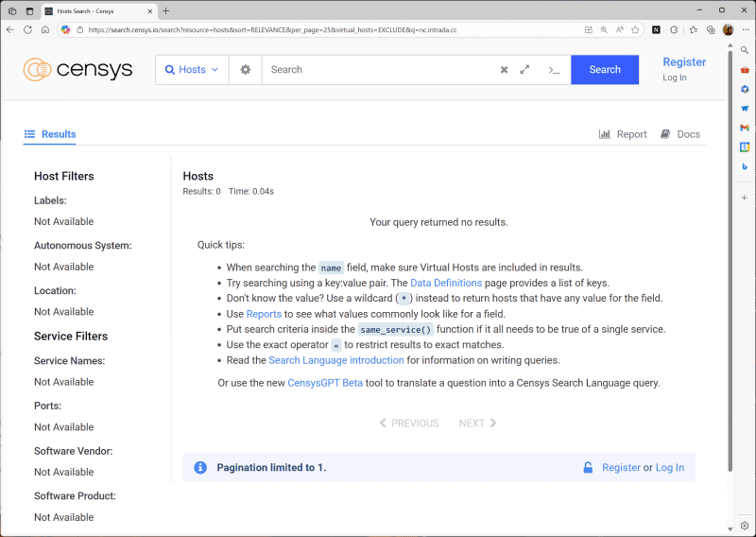Screen dimensions: 756x537
Task: Click the page vertical scrollbar
Action: [x=730, y=260]
